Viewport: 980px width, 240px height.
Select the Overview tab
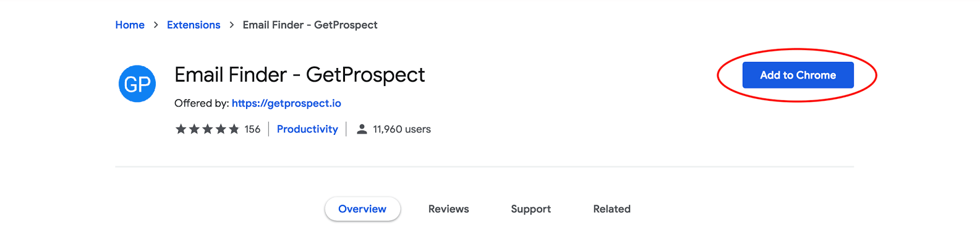click(x=362, y=209)
